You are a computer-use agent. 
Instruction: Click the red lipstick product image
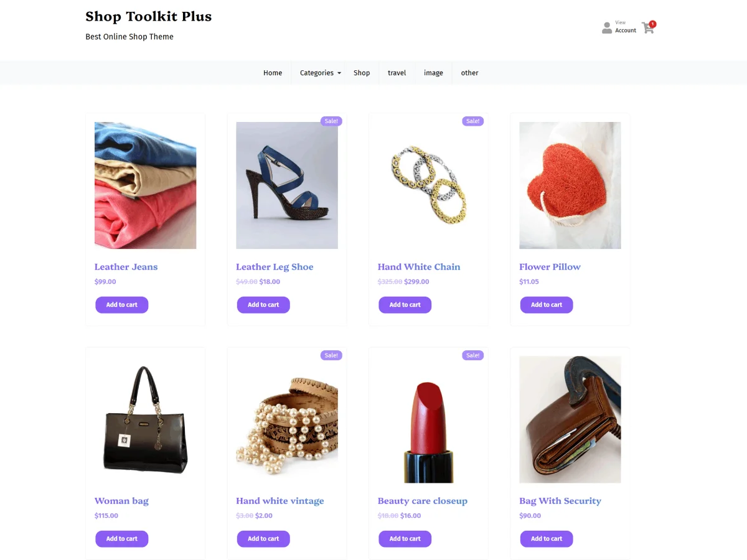tap(428, 419)
